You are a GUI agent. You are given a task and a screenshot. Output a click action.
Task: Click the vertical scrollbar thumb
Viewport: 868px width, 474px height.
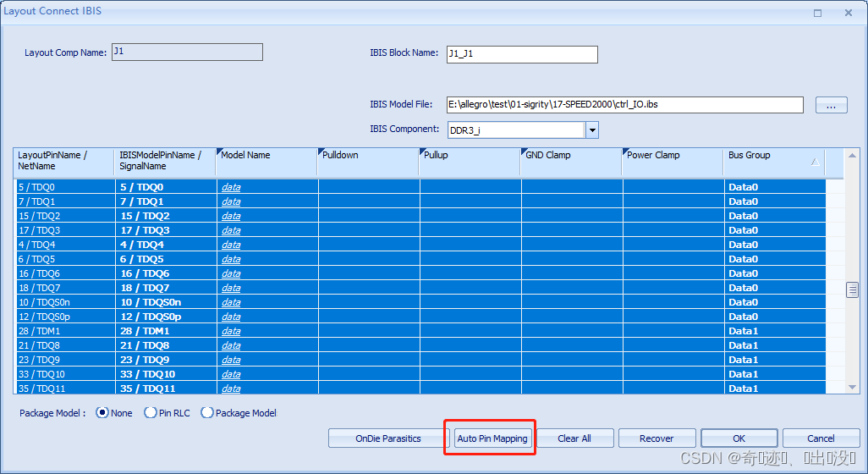852,289
